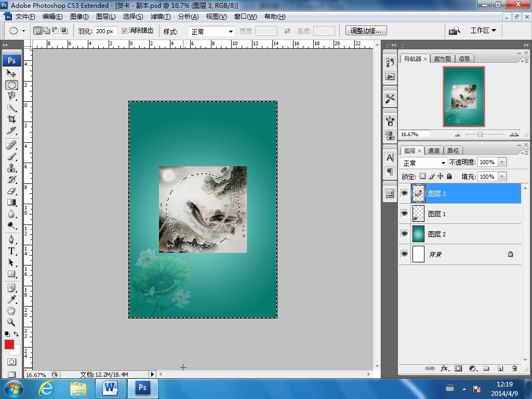Viewport: 532px width, 399px height.
Task: Create a new layer group
Action: (x=486, y=368)
